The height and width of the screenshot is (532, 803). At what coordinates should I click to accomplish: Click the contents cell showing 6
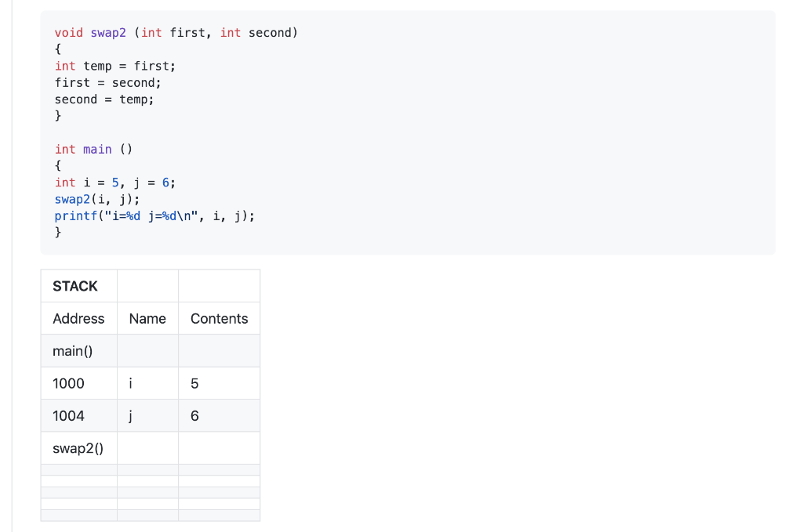pos(220,416)
